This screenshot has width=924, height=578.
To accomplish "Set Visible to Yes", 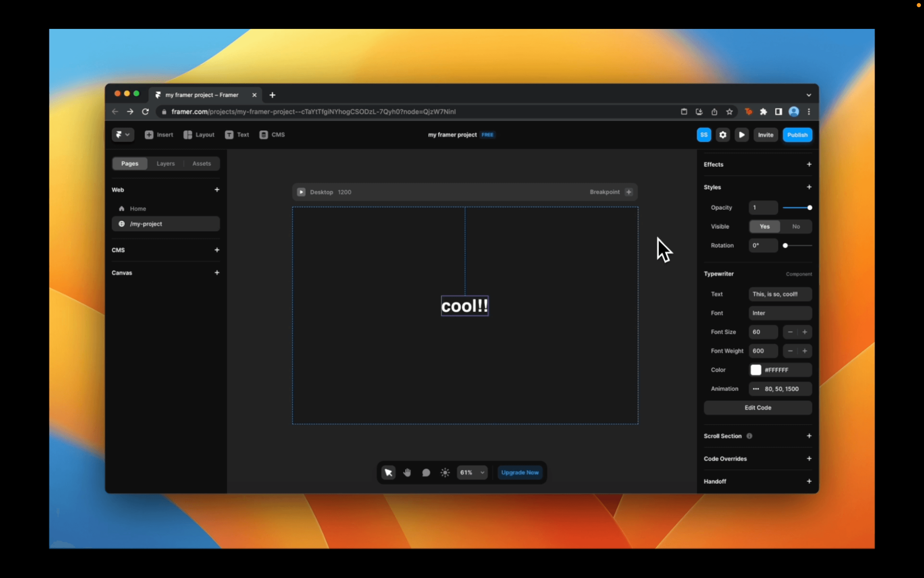I will 765,226.
